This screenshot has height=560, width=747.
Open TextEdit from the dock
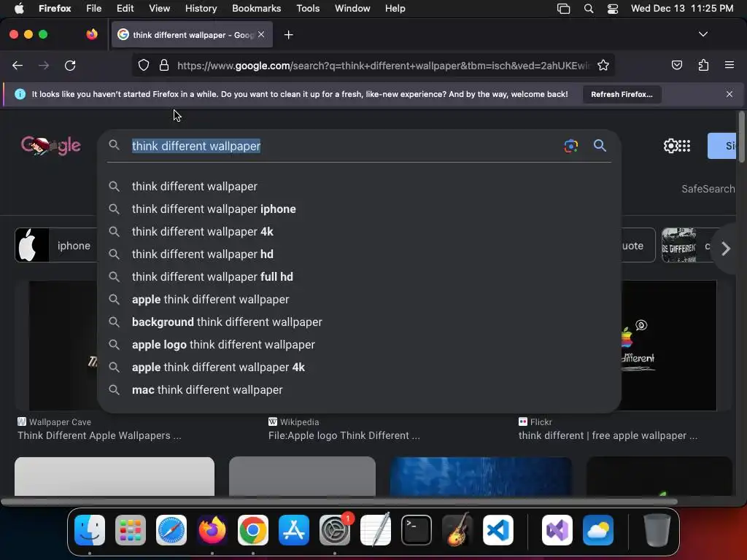(376, 530)
